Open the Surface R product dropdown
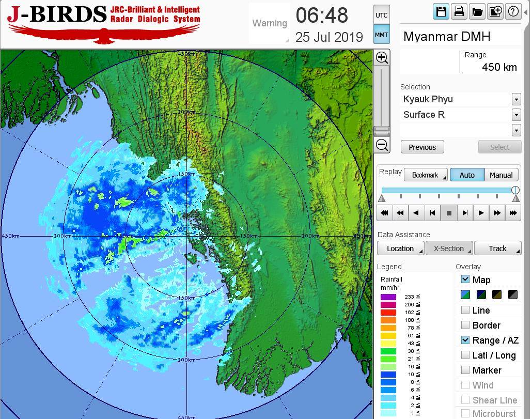Screen dimensions: 532x419 pos(516,115)
